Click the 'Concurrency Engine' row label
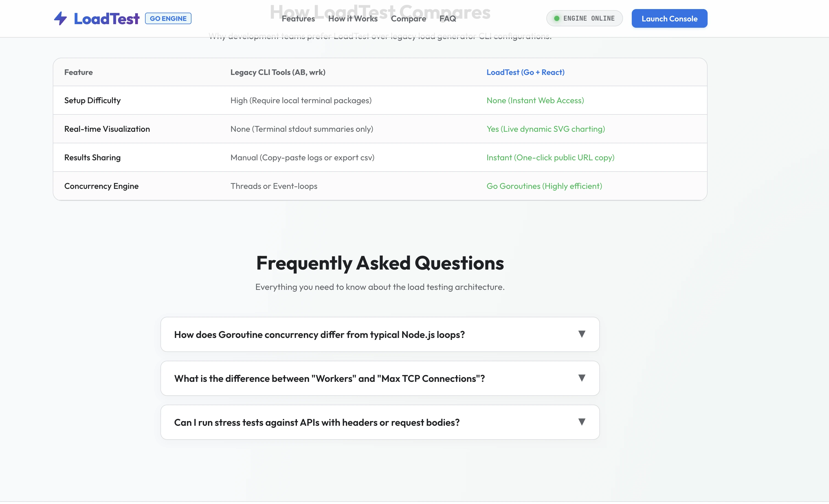This screenshot has width=829, height=504. [x=101, y=186]
